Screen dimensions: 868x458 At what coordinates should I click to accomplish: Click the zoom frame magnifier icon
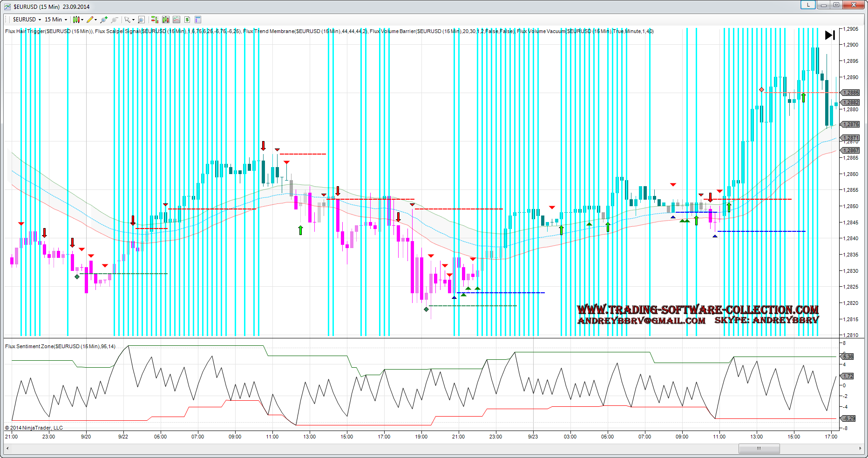click(x=142, y=20)
